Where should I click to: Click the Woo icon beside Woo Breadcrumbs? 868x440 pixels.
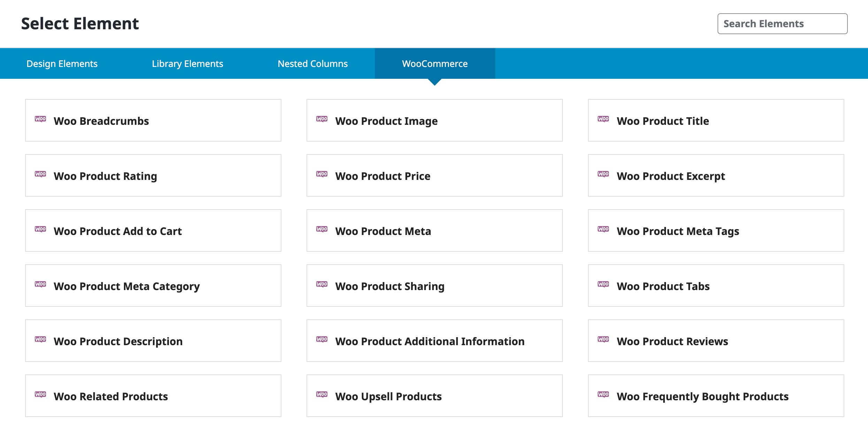click(x=40, y=119)
